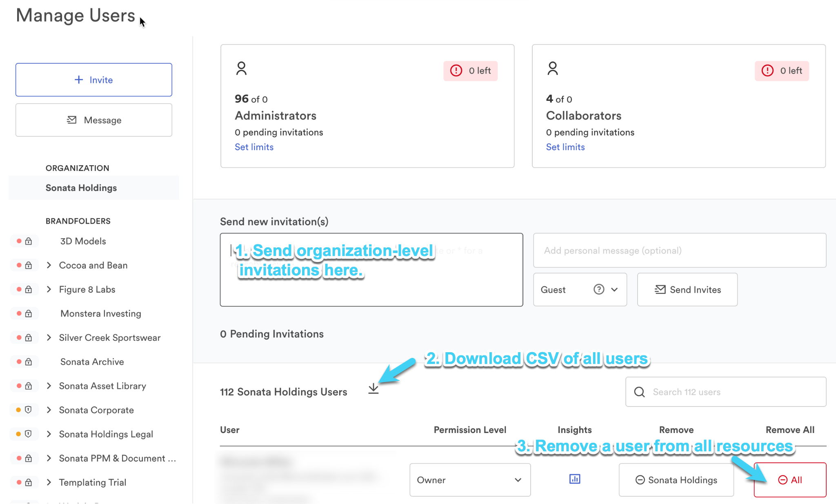Expand the Sonata Holdings Legal chevron
This screenshot has width=836, height=504.
click(49, 434)
